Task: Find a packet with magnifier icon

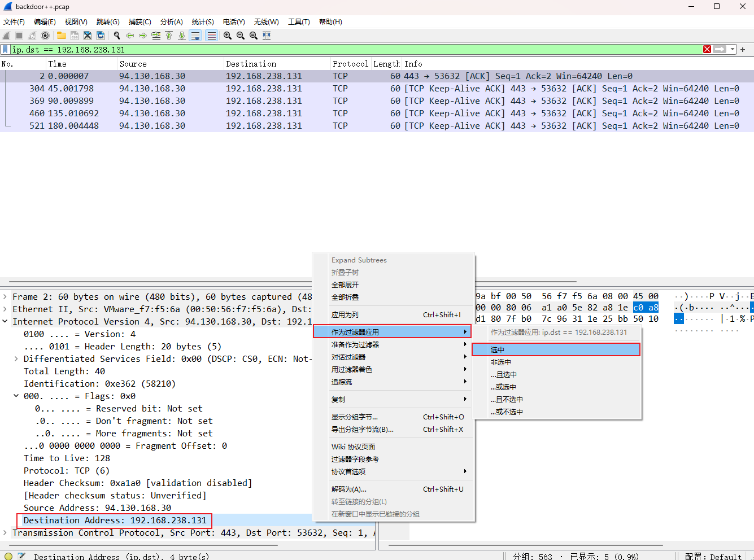Action: click(117, 35)
